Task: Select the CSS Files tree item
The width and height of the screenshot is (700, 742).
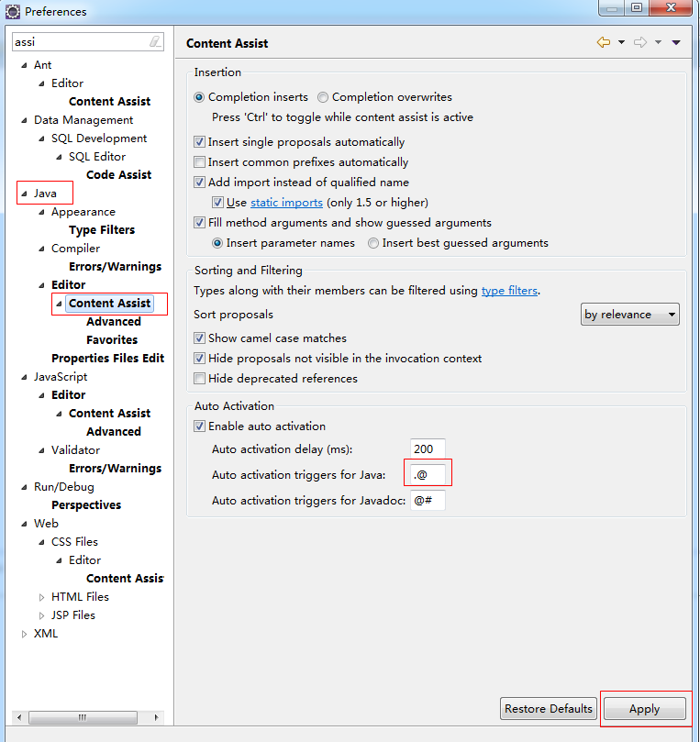Action: coord(75,542)
